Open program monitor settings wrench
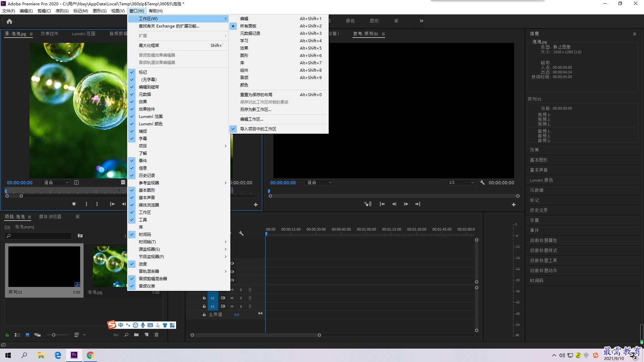Viewport: 644px width, 362px height. tap(482, 183)
